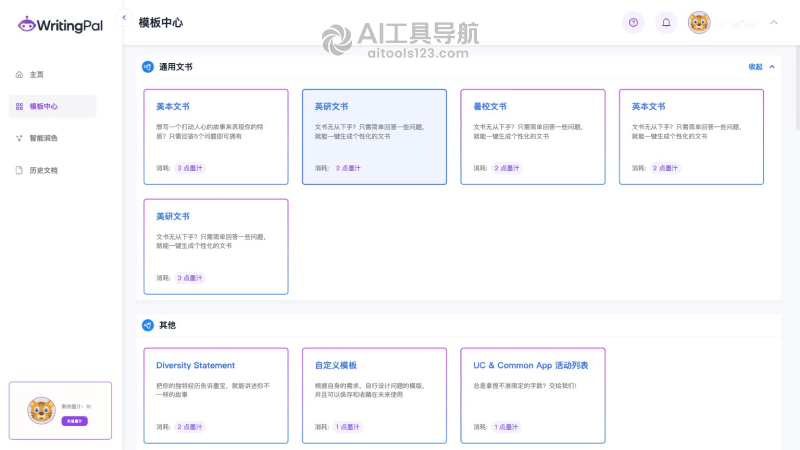Click the 1 点墨汁 badge on UC & Common App
The height and width of the screenshot is (450, 800).
(507, 427)
